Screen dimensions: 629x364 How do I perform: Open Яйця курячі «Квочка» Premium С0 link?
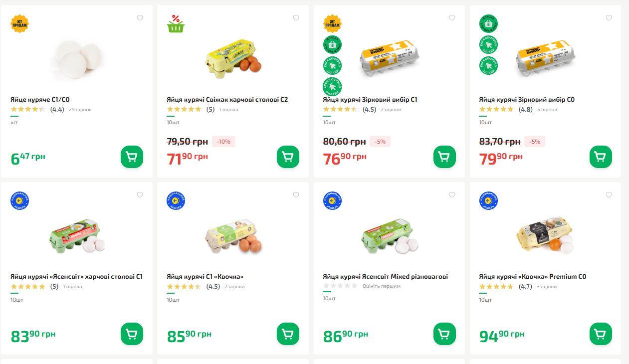pos(532,277)
